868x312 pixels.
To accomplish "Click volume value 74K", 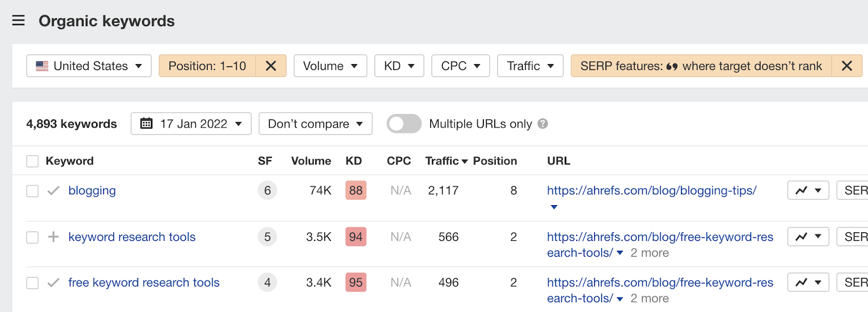I will pos(321,190).
